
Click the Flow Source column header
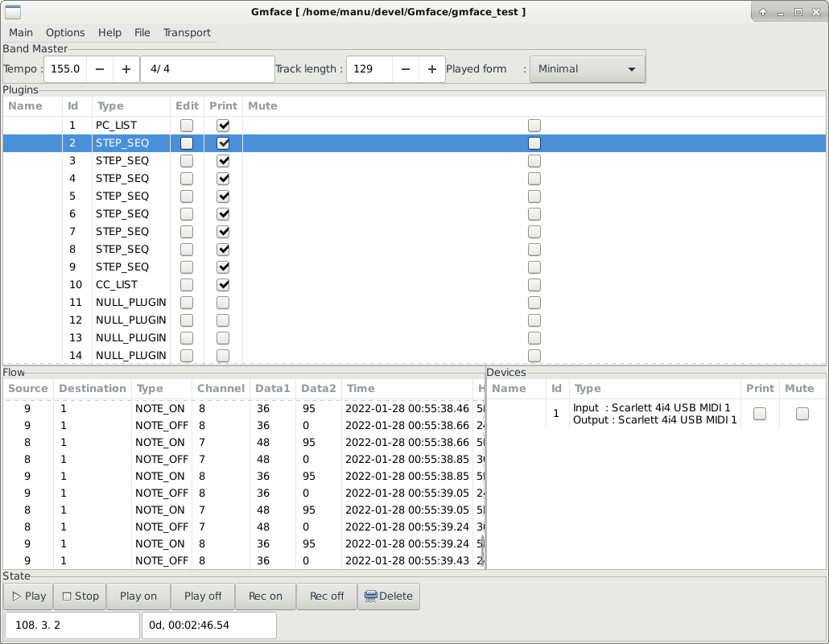click(x=28, y=389)
